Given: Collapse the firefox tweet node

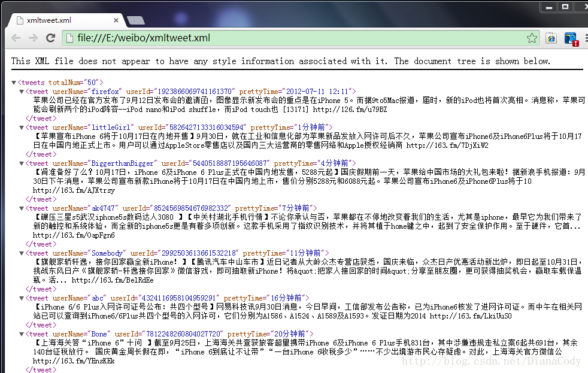Looking at the screenshot, I should coord(22,92).
